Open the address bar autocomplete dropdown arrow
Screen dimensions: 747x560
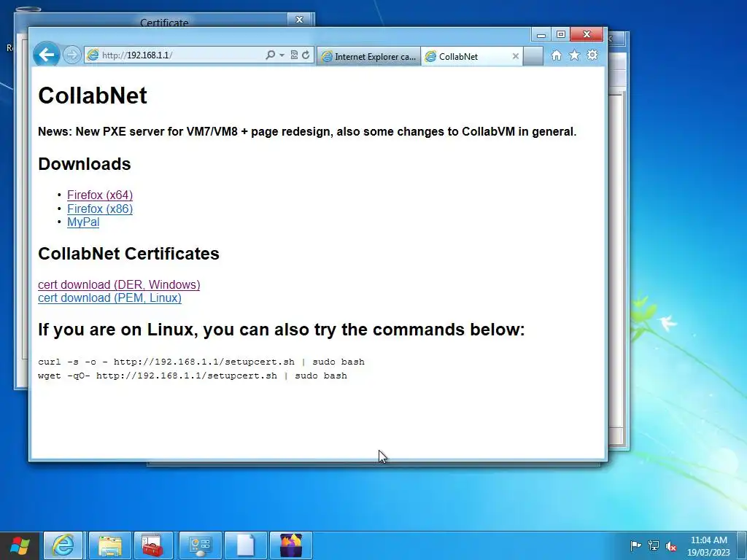(x=282, y=55)
